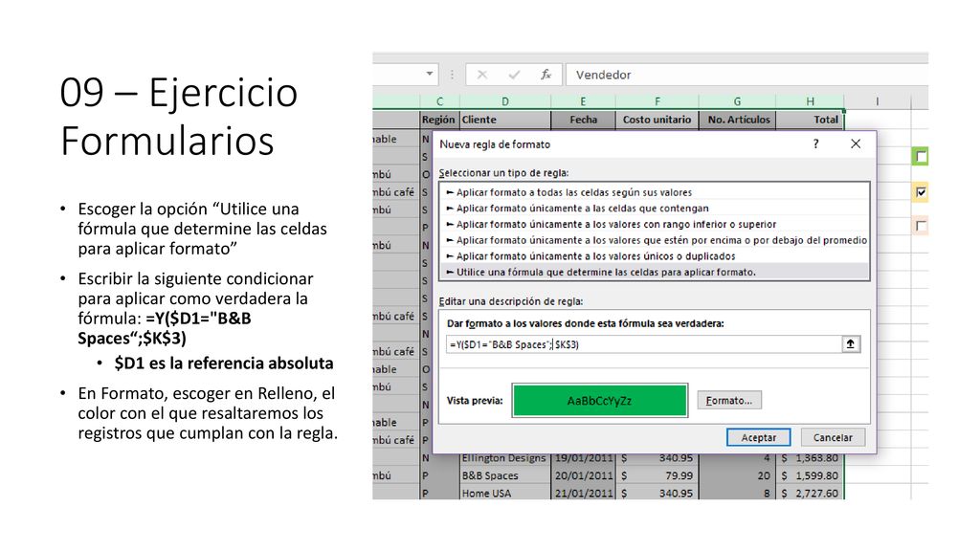Select column E header
Viewport: 980px width, 551px height.
(x=583, y=101)
